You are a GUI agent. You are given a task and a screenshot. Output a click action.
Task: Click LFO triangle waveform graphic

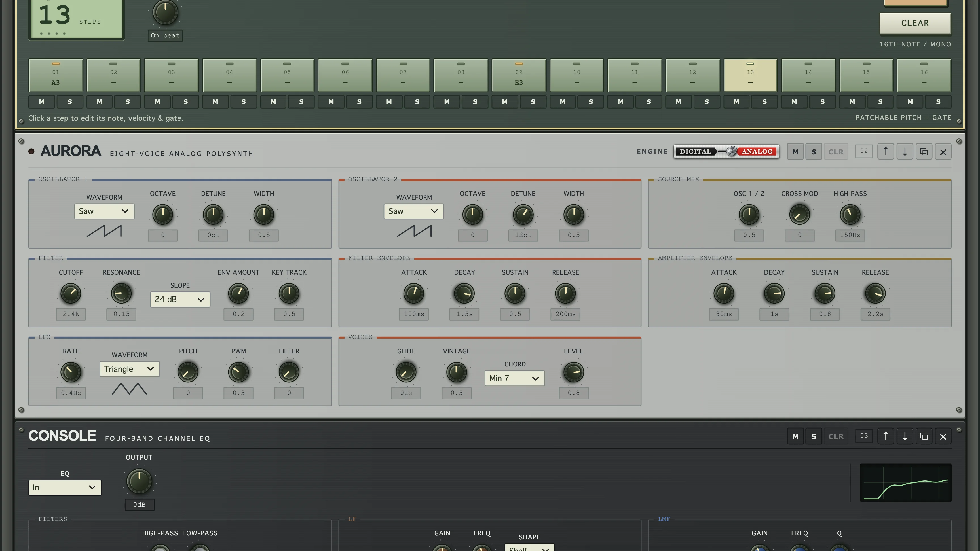(129, 389)
